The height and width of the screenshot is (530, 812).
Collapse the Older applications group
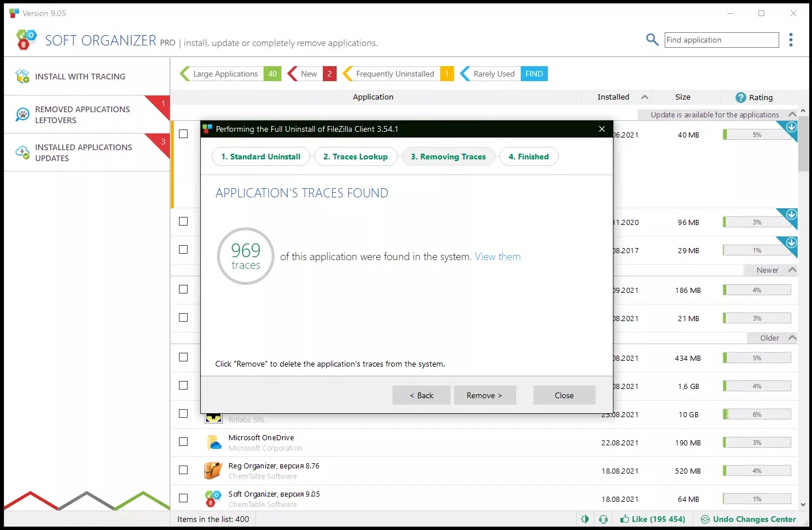point(792,338)
